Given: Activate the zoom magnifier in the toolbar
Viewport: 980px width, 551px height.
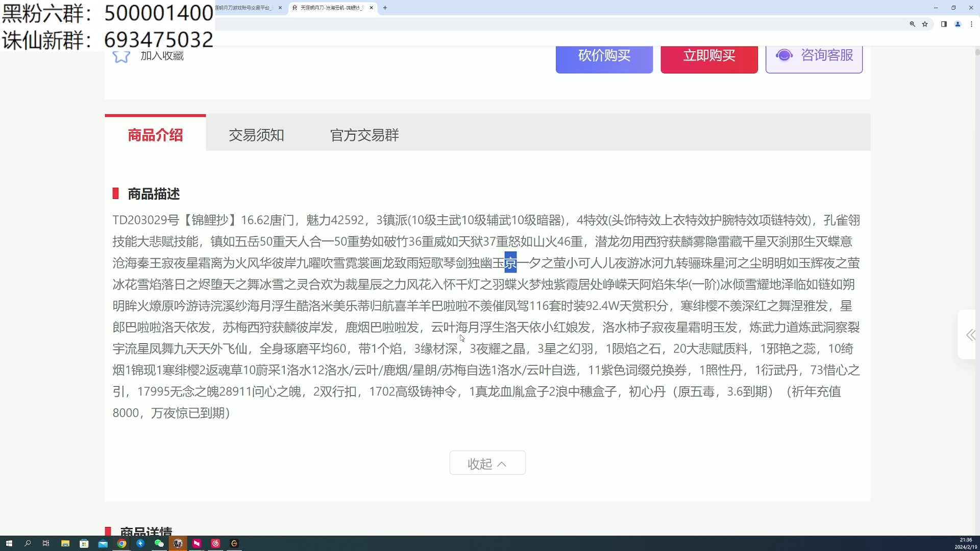Looking at the screenshot, I should point(913,24).
